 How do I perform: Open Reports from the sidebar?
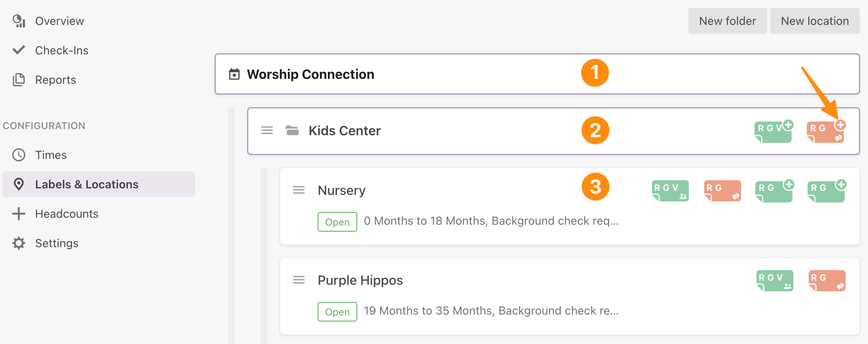point(56,80)
